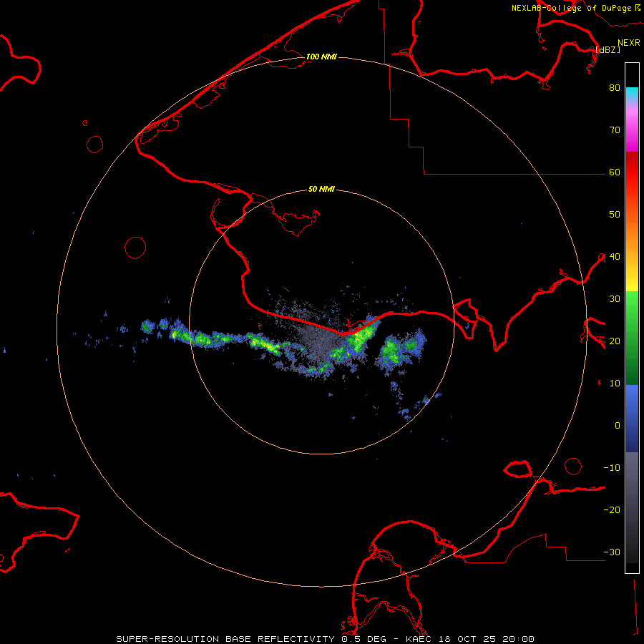The width and height of the screenshot is (644, 644).
Task: Click the -10 value on the dBZ scale
Action: pos(612,468)
